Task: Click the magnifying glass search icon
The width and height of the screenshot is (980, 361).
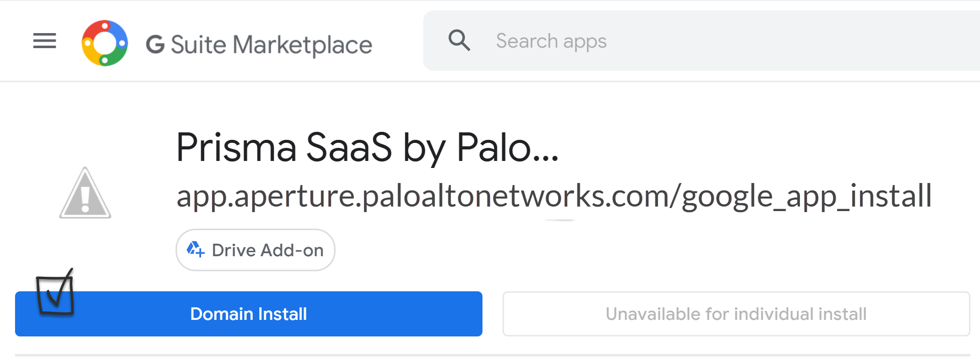Action: tap(459, 41)
